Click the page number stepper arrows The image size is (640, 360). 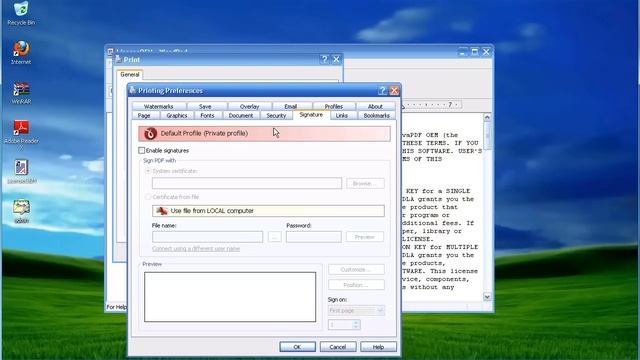point(356,325)
